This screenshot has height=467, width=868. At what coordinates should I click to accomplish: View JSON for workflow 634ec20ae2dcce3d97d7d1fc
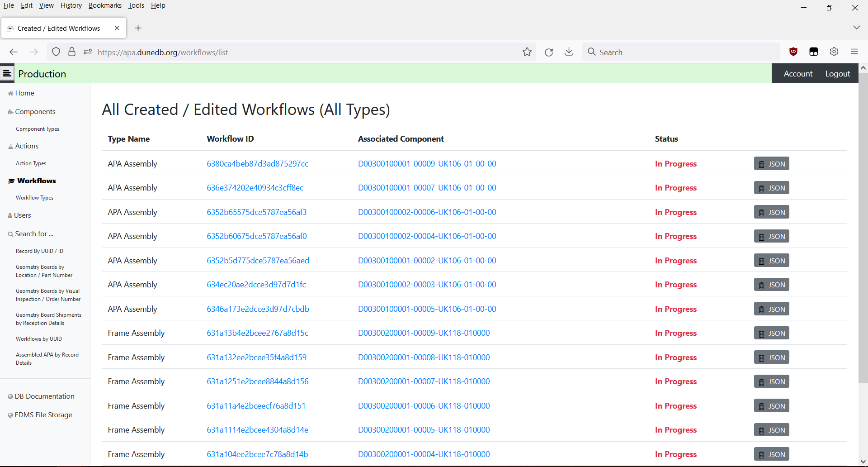coord(771,285)
